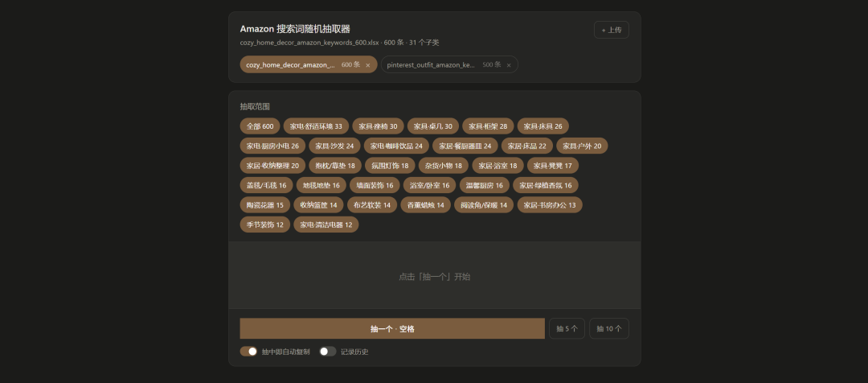This screenshot has width=868, height=383.
Task: Click the file summary line with 31 个子类
Action: coord(339,43)
